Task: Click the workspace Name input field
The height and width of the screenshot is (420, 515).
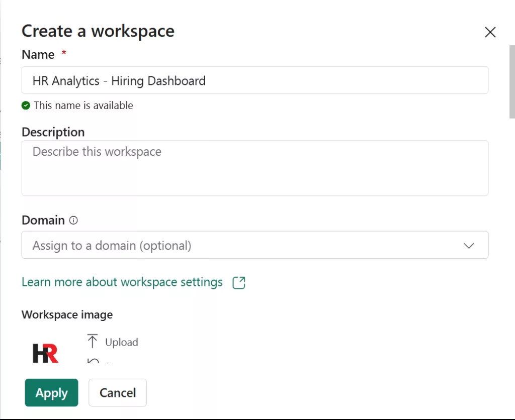Action: (255, 80)
